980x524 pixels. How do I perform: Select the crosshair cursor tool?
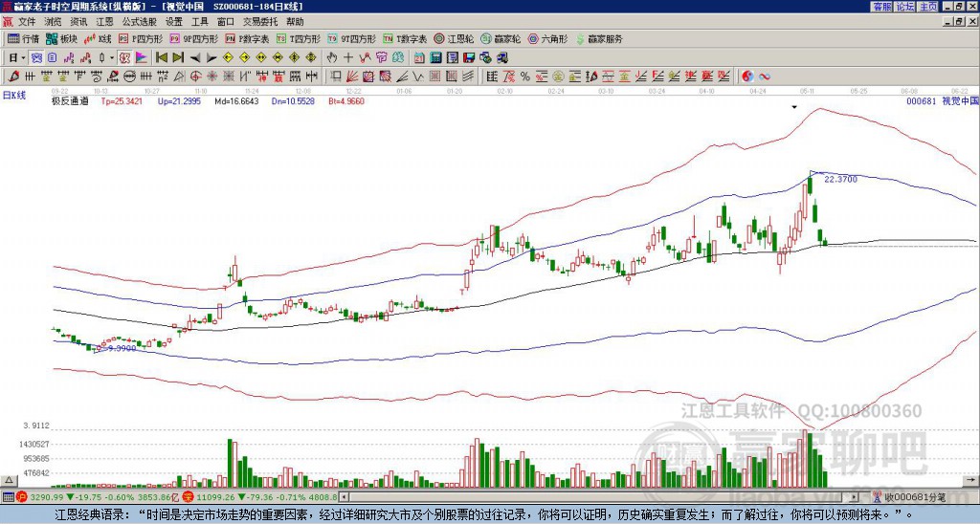(x=348, y=58)
